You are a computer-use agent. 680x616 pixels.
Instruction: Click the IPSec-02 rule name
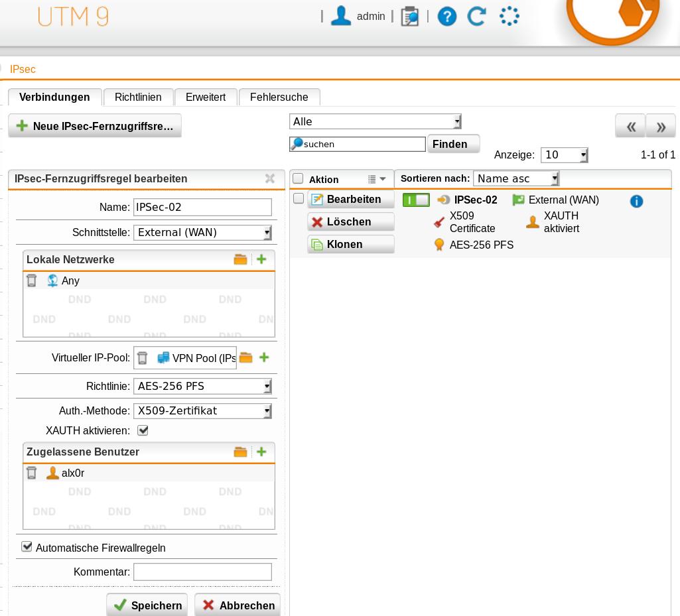tap(475, 200)
